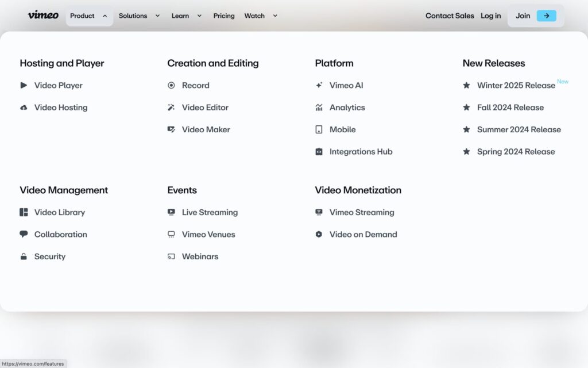588x368 pixels.
Task: Open the Live Streaming menu item
Action: point(210,212)
